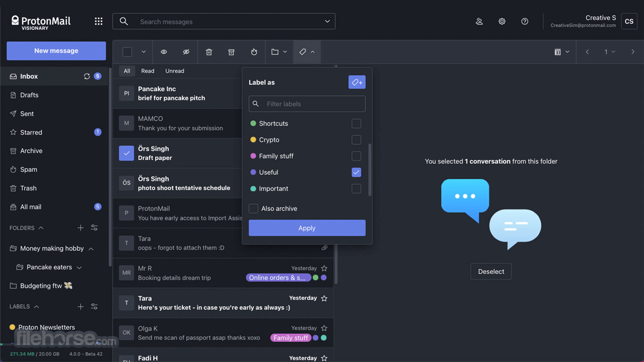Mark as spam with the fire icon
The width and height of the screenshot is (644, 362).
pyautogui.click(x=254, y=52)
